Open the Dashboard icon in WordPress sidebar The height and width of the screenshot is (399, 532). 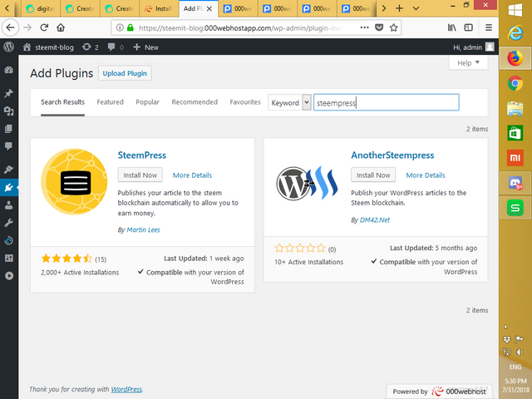pyautogui.click(x=9, y=70)
